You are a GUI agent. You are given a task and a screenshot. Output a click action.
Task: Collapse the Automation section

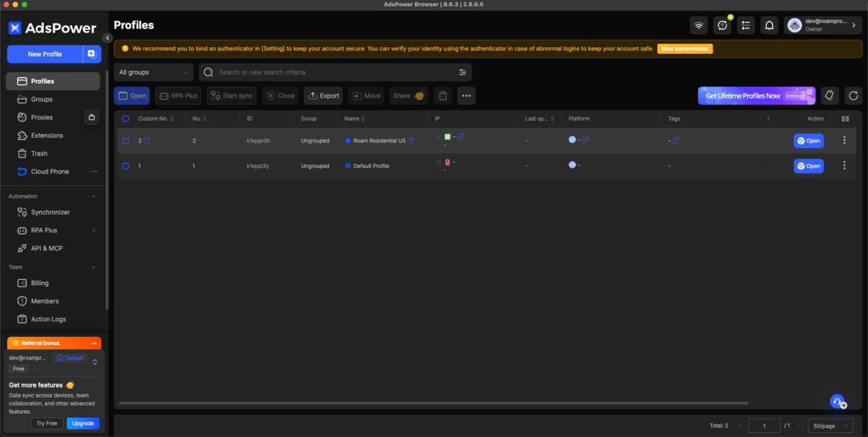(94, 196)
